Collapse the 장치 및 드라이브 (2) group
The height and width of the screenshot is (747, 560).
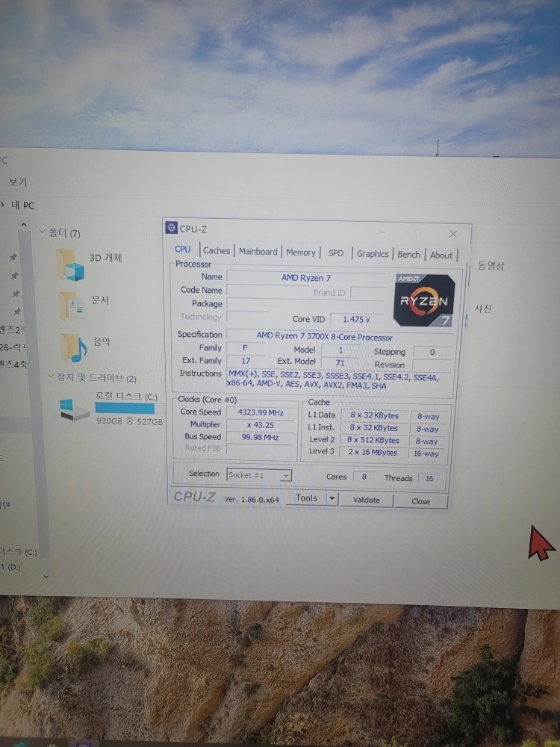click(51, 376)
